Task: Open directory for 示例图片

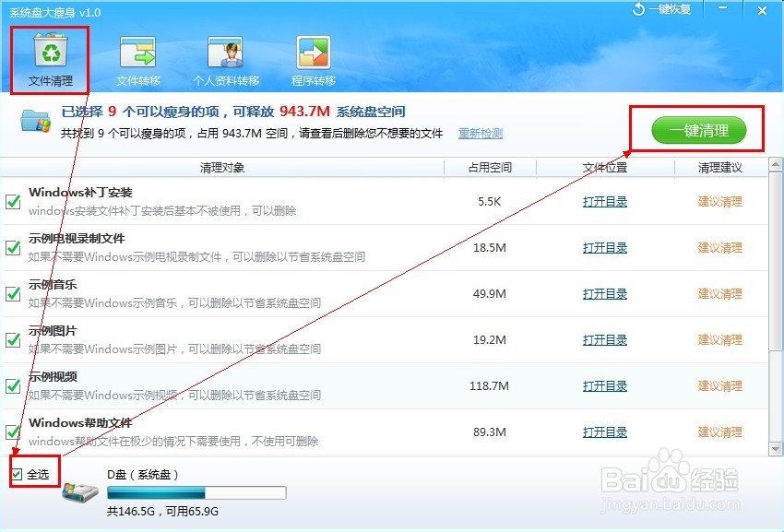Action: click(x=605, y=339)
